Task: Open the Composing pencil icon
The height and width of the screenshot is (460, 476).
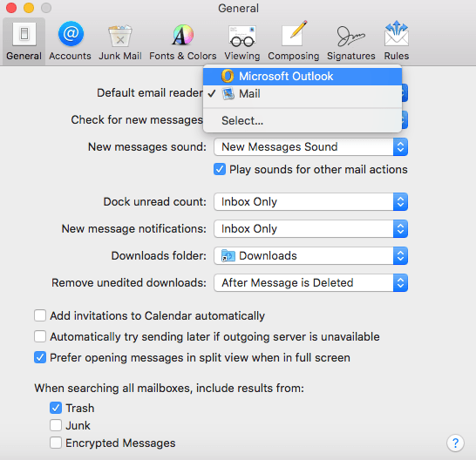Action: click(294, 34)
